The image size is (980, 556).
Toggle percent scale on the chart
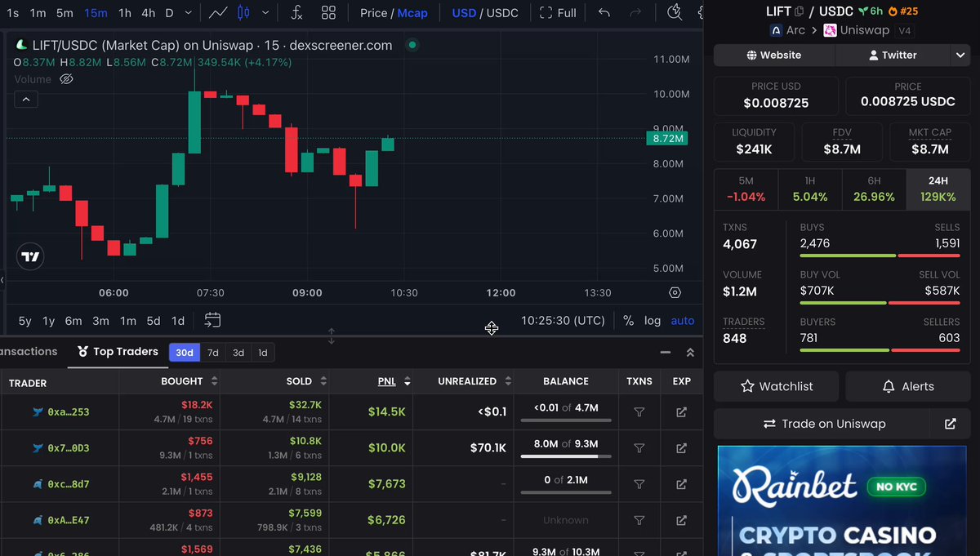point(628,321)
